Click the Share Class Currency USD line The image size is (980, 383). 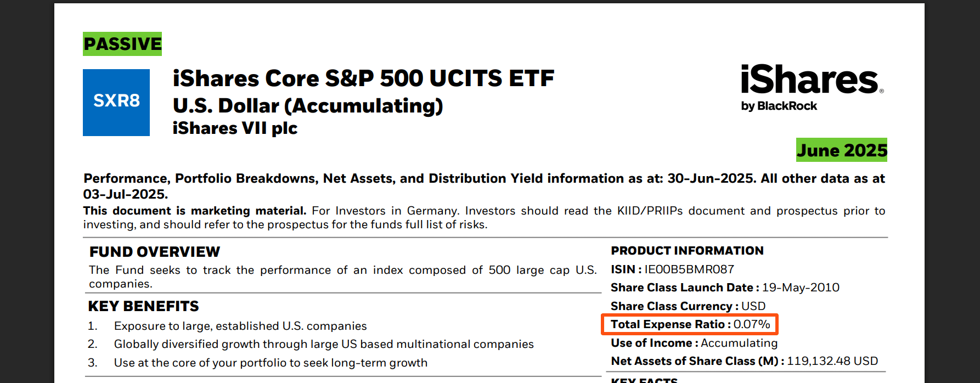[x=688, y=306]
